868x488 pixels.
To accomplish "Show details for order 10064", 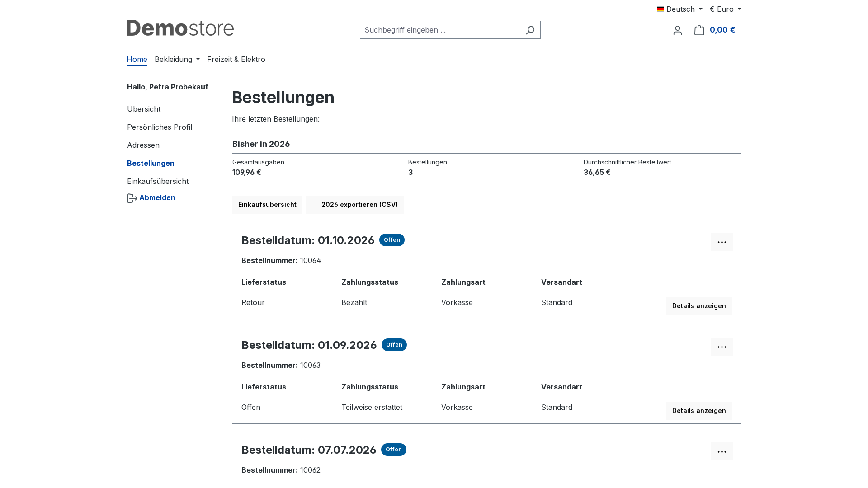I will click(699, 306).
